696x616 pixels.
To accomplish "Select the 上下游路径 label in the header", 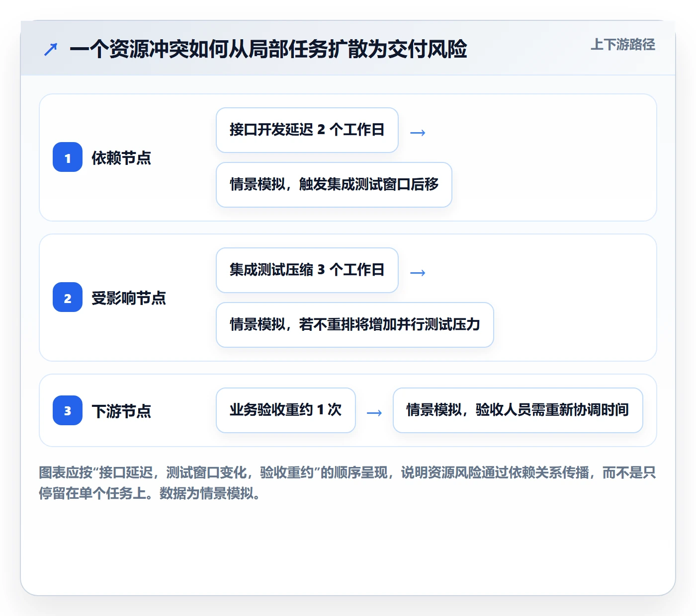I will click(623, 45).
